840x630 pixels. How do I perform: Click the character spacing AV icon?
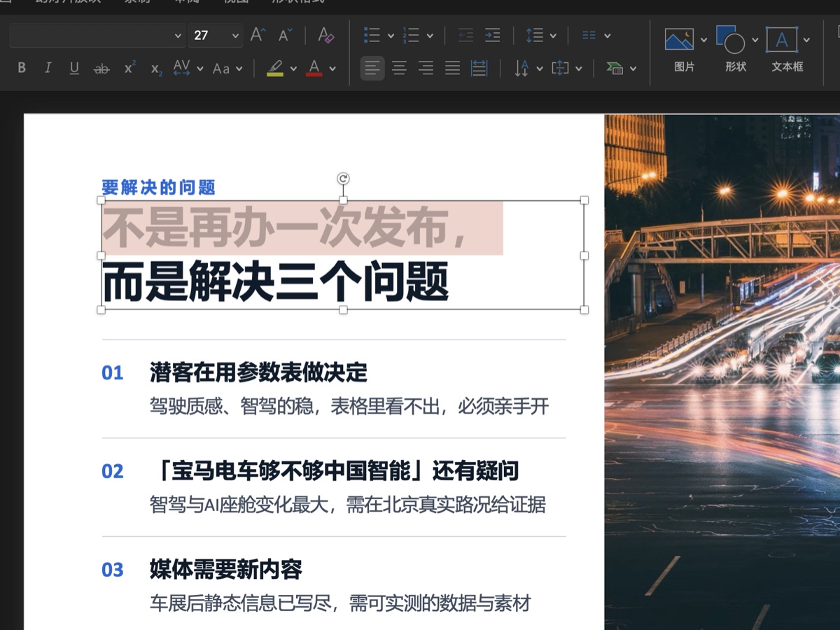pos(181,68)
